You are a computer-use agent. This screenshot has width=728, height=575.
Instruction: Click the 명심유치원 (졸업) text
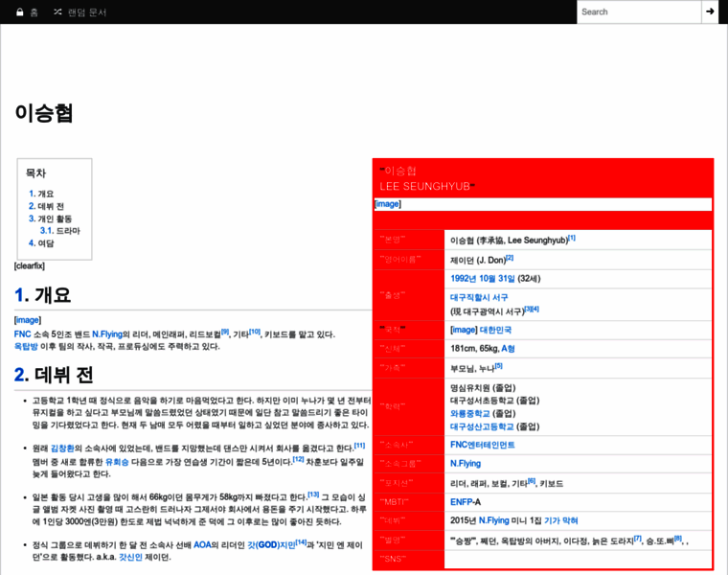(483, 388)
